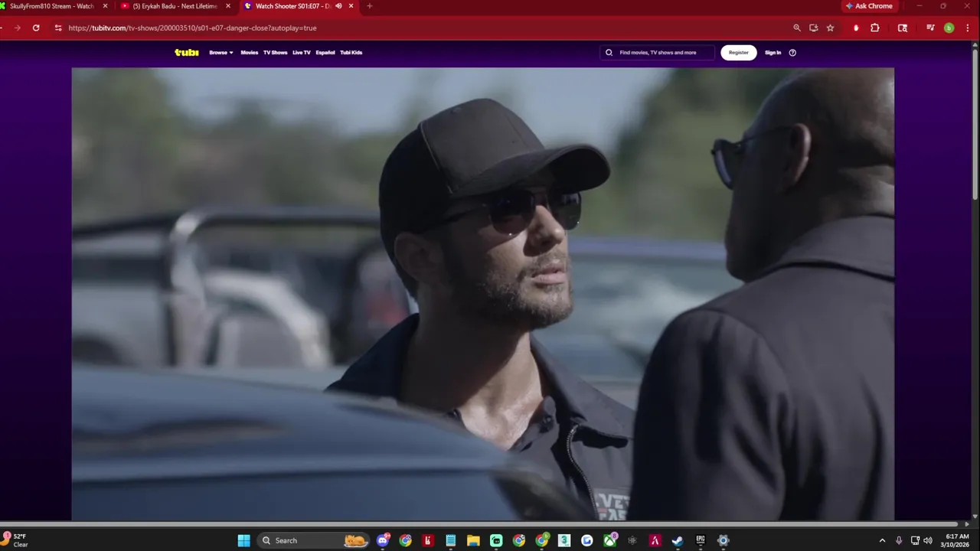
Task: Open the Tubi logo home link
Action: tap(187, 53)
